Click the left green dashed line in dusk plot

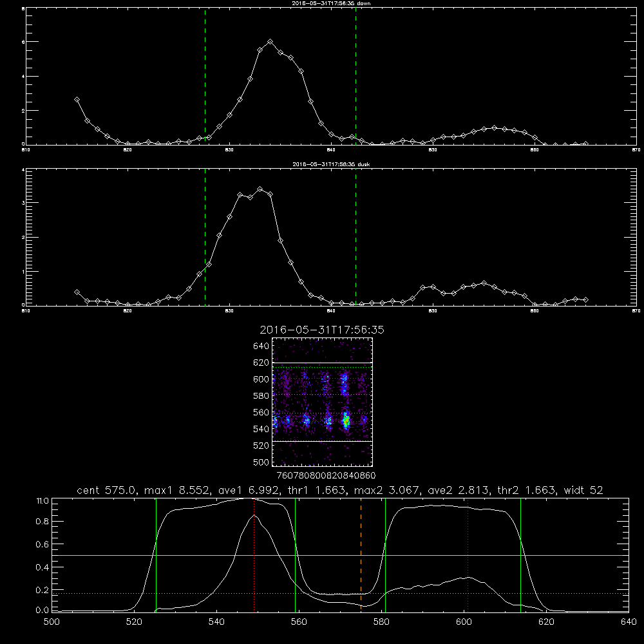(x=205, y=237)
